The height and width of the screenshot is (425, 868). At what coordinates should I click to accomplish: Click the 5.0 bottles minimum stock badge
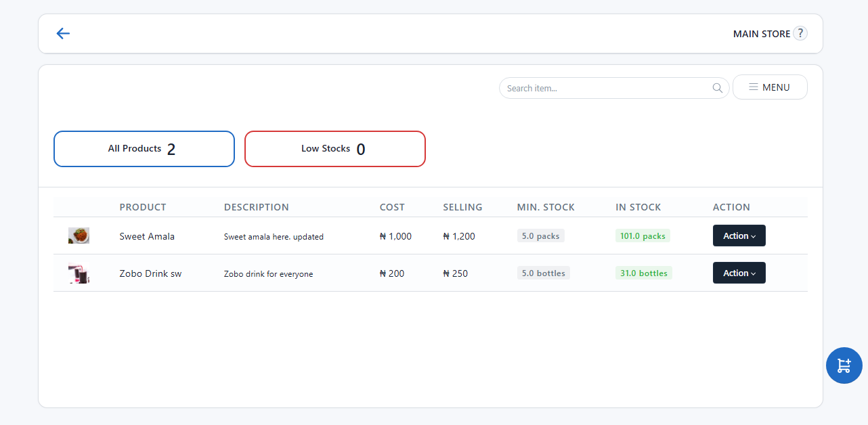(x=543, y=273)
